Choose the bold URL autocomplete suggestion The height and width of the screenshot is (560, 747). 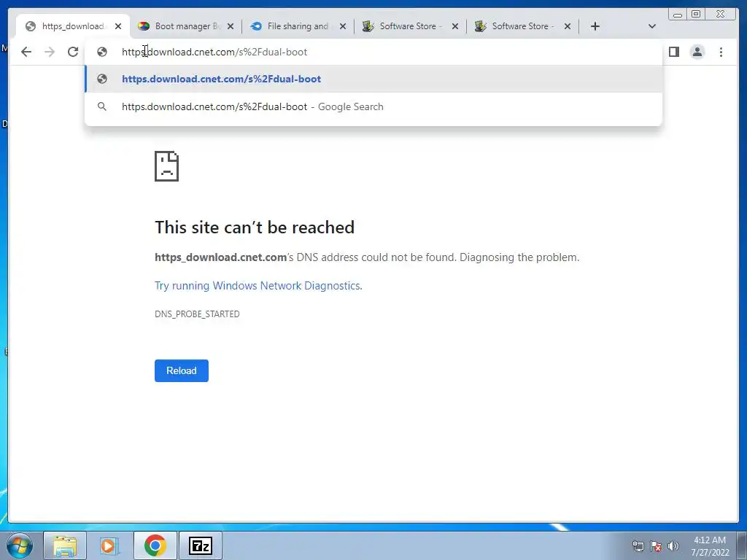tap(373, 79)
